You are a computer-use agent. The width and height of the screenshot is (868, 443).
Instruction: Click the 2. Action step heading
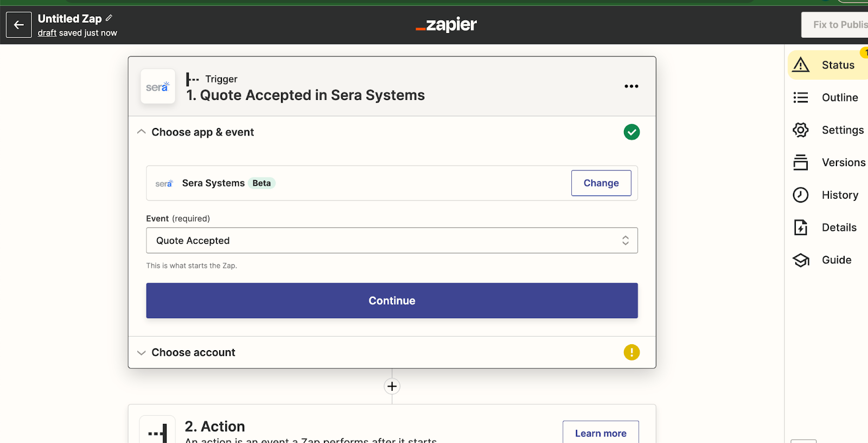pyautogui.click(x=215, y=426)
